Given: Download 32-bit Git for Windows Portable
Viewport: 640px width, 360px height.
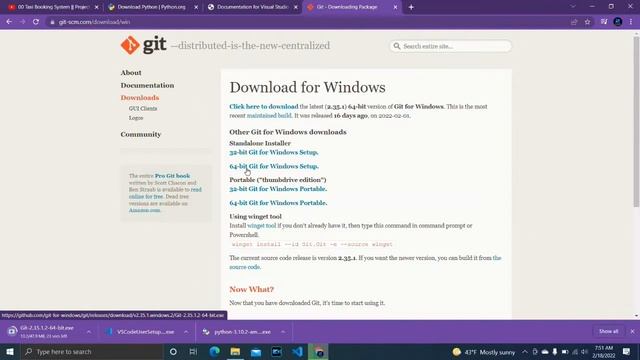Looking at the screenshot, I should pos(278,189).
